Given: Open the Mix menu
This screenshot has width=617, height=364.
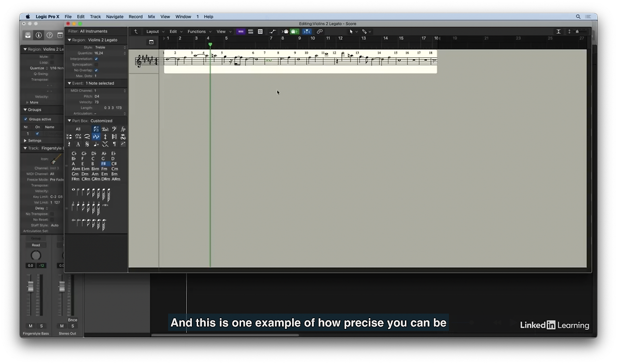Looking at the screenshot, I should [x=151, y=16].
